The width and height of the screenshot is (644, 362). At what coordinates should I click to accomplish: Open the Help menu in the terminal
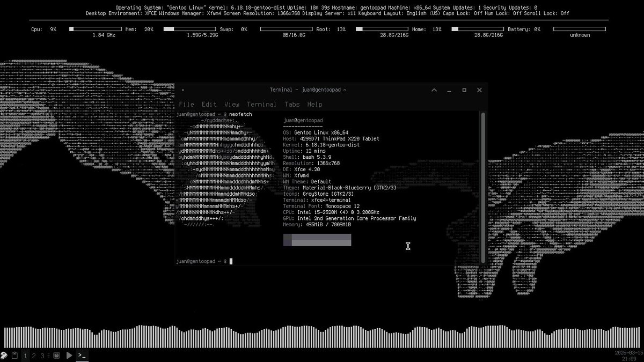tap(314, 104)
